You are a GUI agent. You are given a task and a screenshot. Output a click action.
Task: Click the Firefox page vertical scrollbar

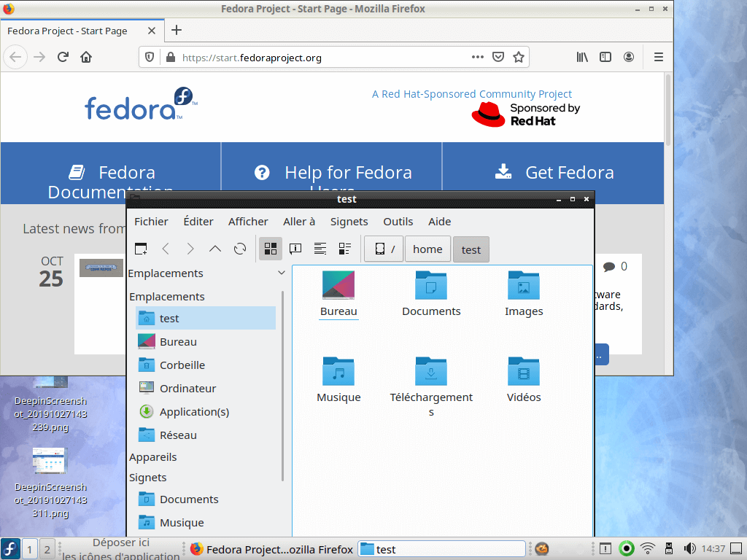coord(668,111)
